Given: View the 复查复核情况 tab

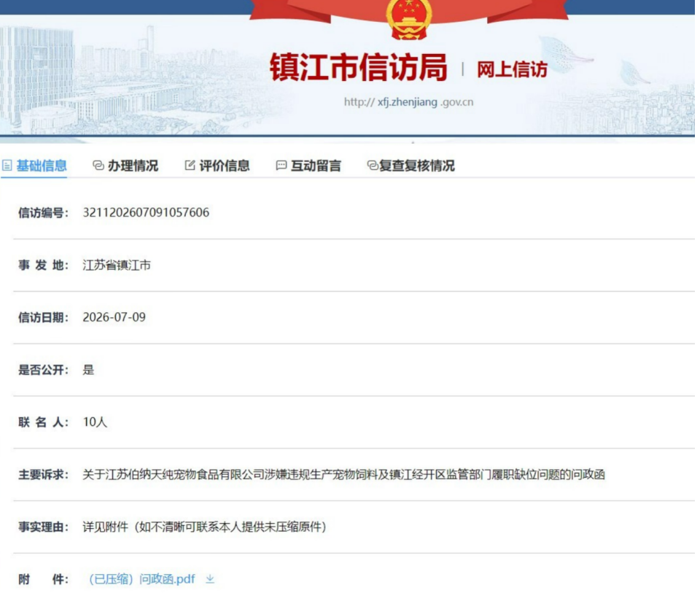Looking at the screenshot, I should (411, 166).
